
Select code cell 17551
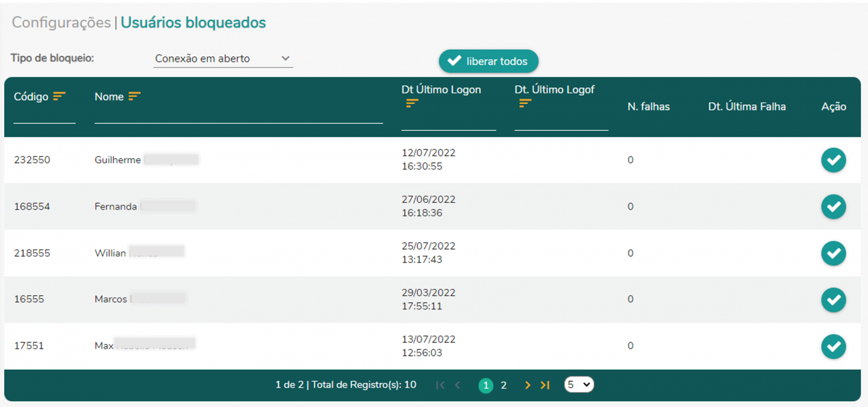tap(29, 346)
